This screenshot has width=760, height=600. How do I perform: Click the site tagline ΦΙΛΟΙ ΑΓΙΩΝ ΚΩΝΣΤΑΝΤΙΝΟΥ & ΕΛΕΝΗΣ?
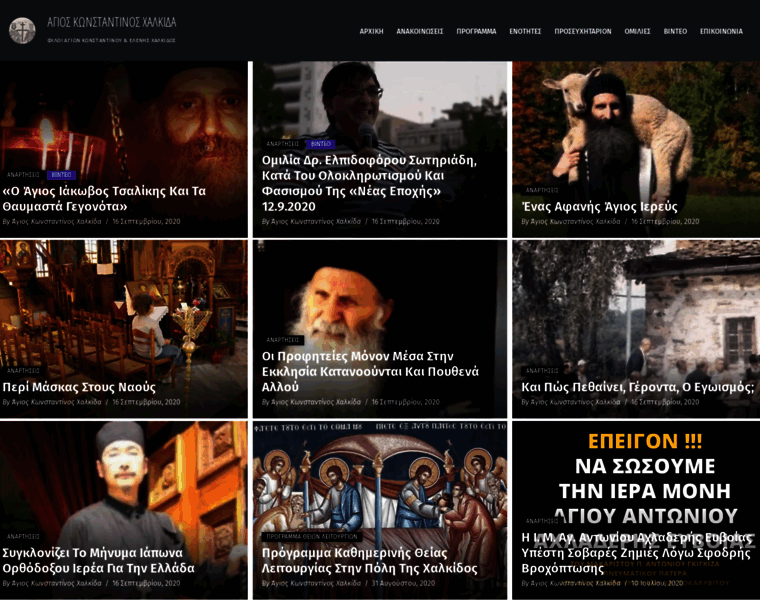(x=111, y=41)
